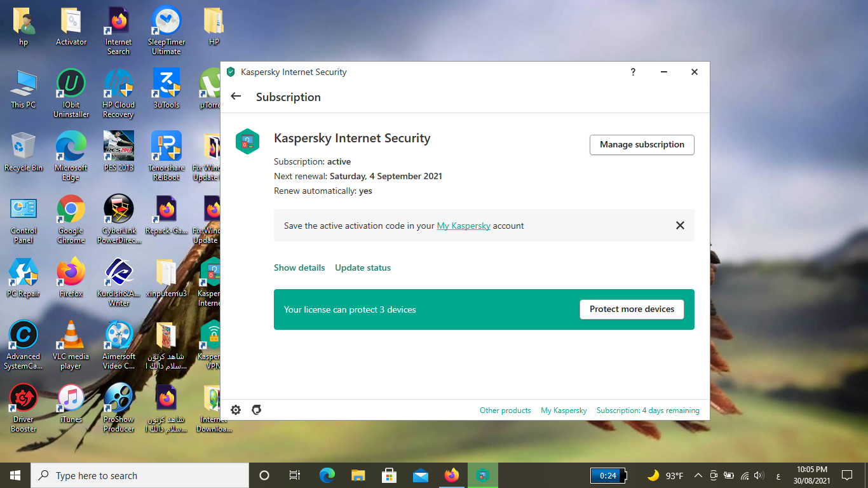
Task: Go back using the arrow beside Subscription
Action: (236, 97)
